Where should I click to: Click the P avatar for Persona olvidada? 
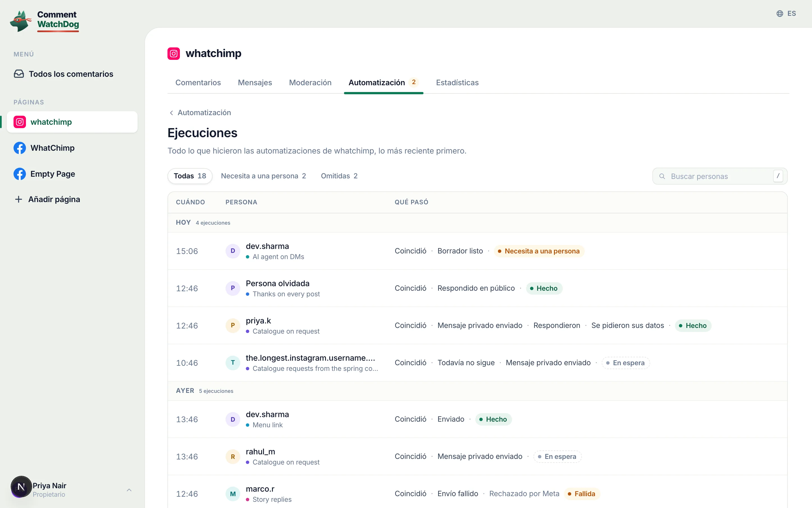(x=233, y=288)
